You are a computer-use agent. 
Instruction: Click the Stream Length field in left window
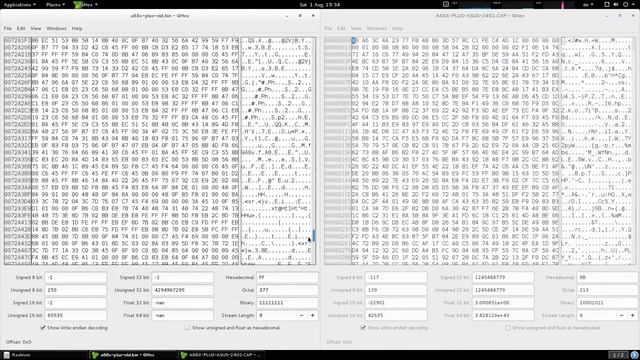pyautogui.click(x=277, y=316)
